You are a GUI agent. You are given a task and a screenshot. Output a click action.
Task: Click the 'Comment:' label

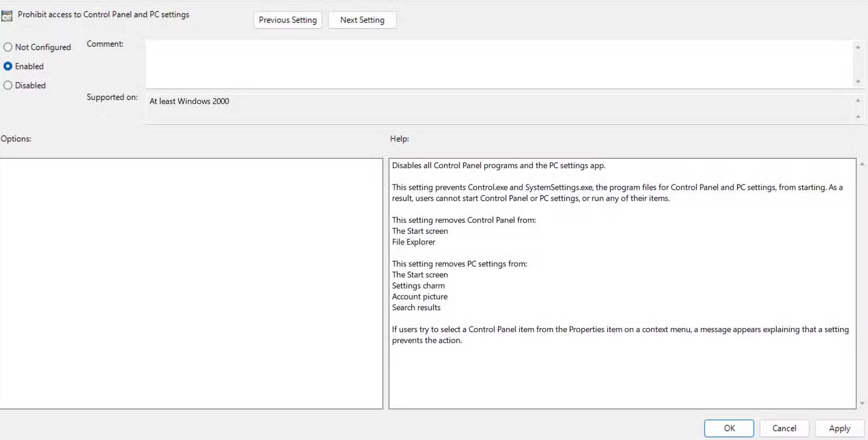coord(105,44)
